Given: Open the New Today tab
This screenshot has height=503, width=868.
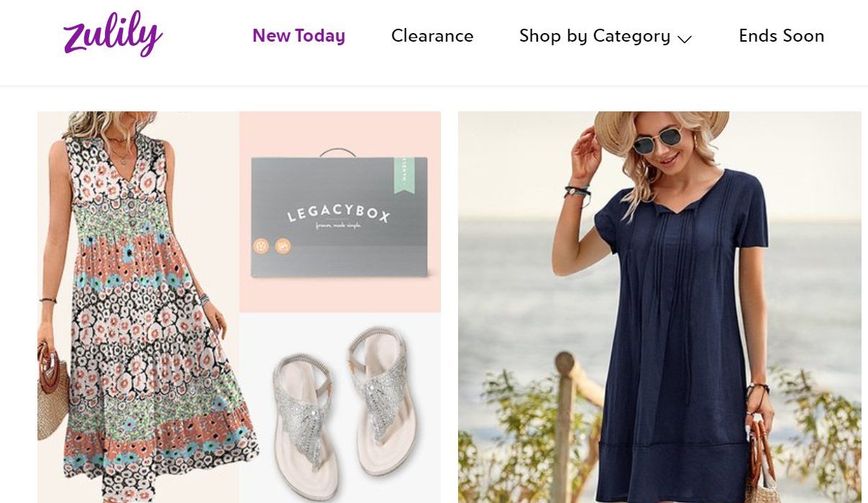Looking at the screenshot, I should (x=298, y=36).
